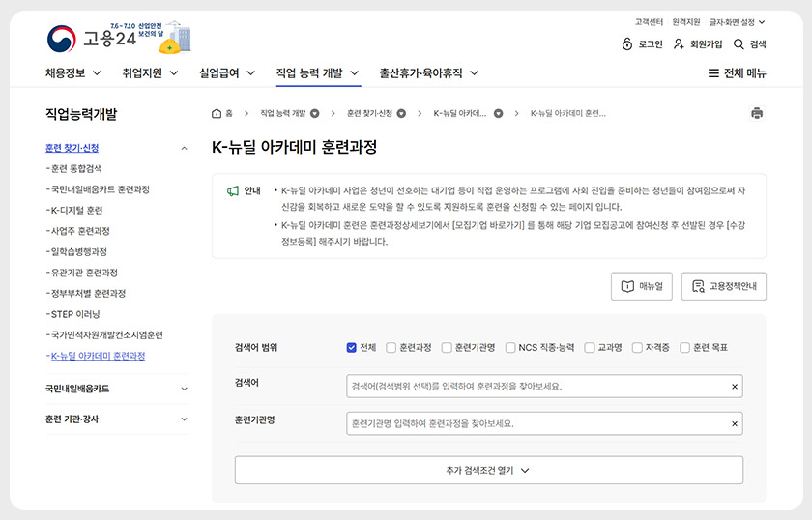Check the 교과명 checkbox

pos(590,348)
